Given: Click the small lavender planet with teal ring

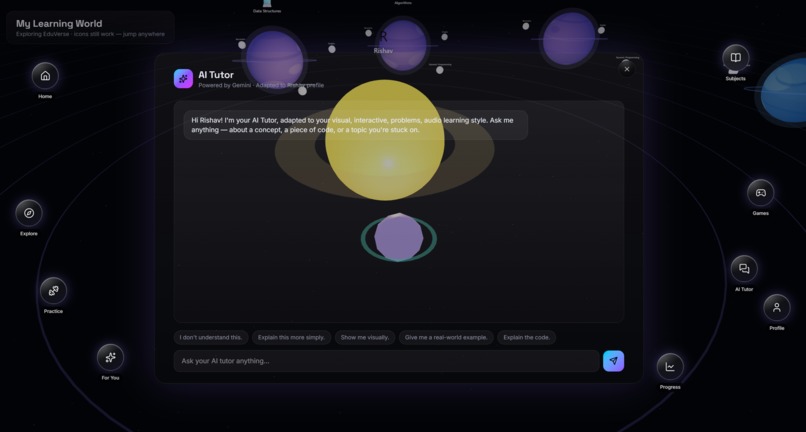Looking at the screenshot, I should point(399,238).
